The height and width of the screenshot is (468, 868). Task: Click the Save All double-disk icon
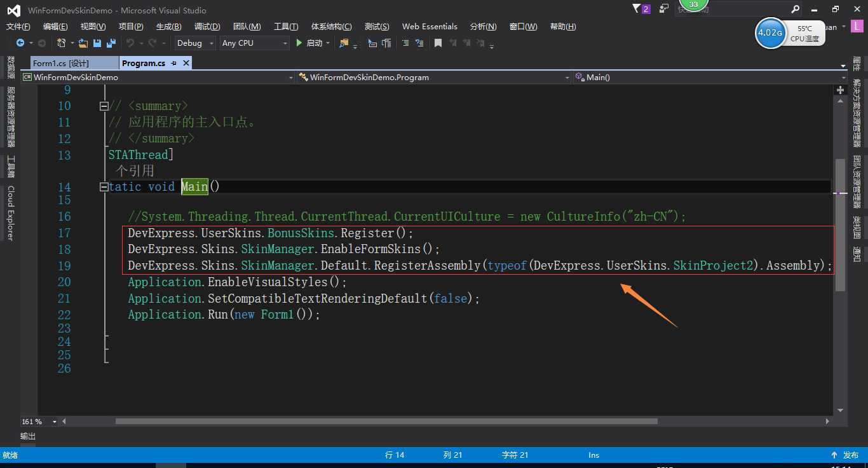[x=111, y=43]
